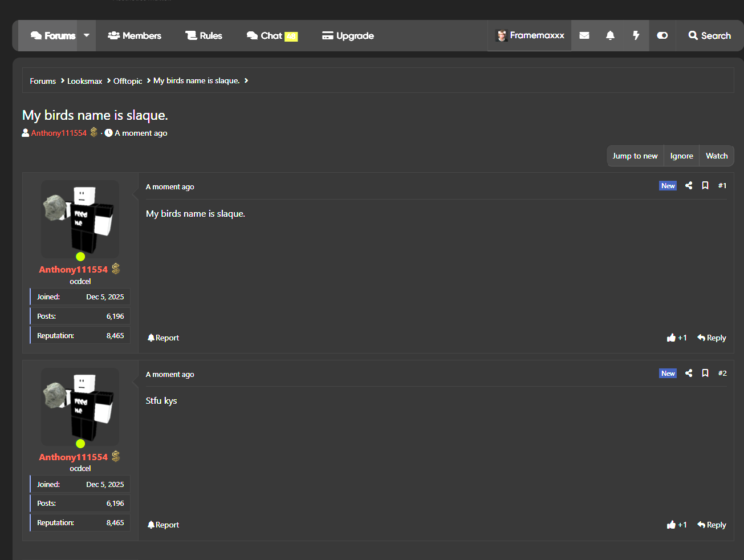Viewport: 744px width, 560px height.
Task: Open the Members tab
Action: pos(135,35)
